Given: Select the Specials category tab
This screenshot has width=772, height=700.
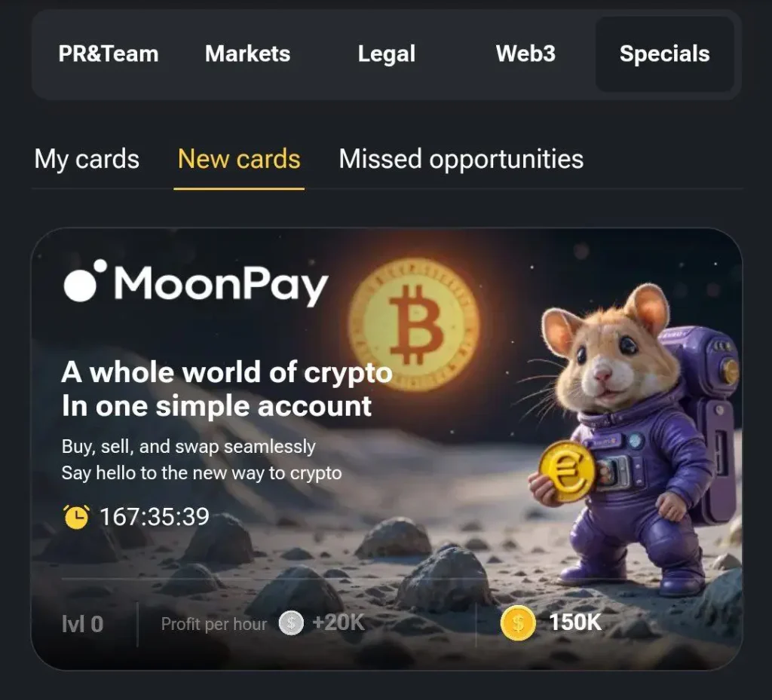Looking at the screenshot, I should point(665,54).
